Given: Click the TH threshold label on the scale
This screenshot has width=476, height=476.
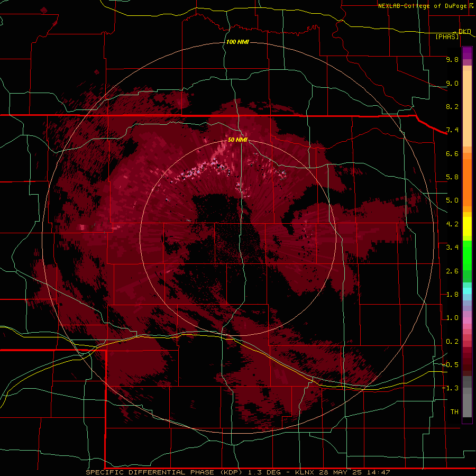Looking at the screenshot, I should click(454, 412).
